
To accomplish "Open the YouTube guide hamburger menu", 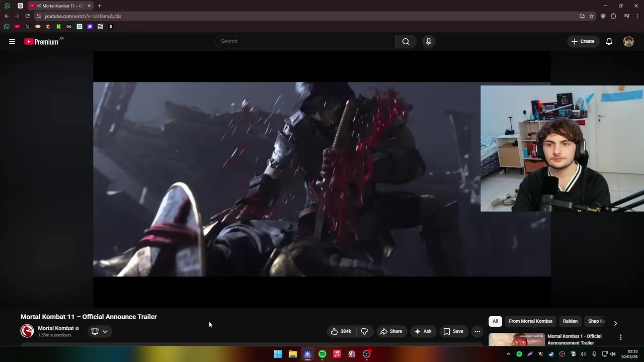I will (12, 42).
